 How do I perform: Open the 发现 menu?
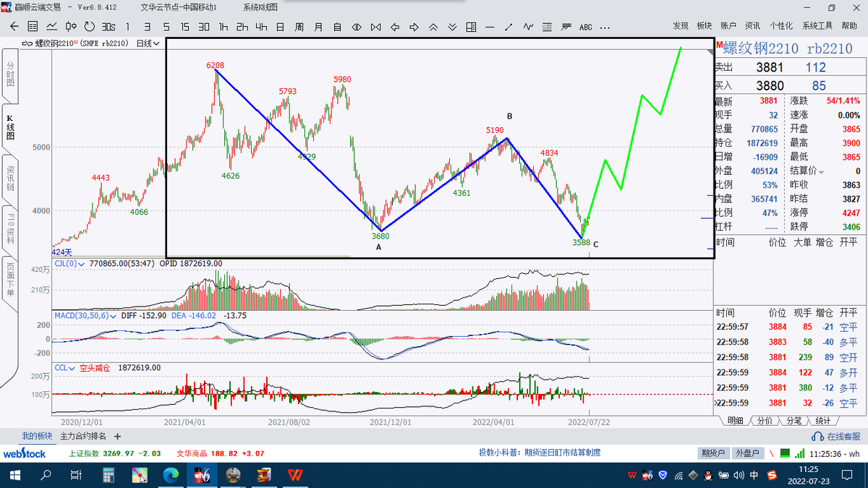point(681,26)
